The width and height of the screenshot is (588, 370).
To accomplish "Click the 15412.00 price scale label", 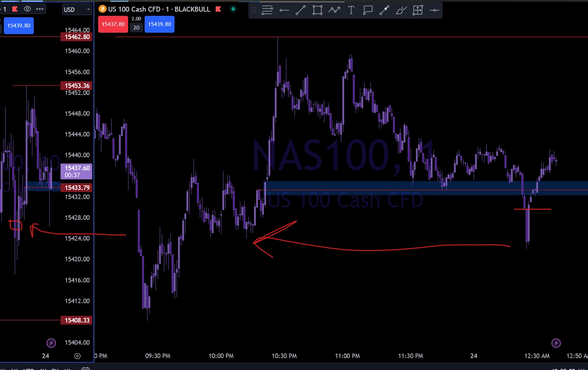I will [77, 301].
